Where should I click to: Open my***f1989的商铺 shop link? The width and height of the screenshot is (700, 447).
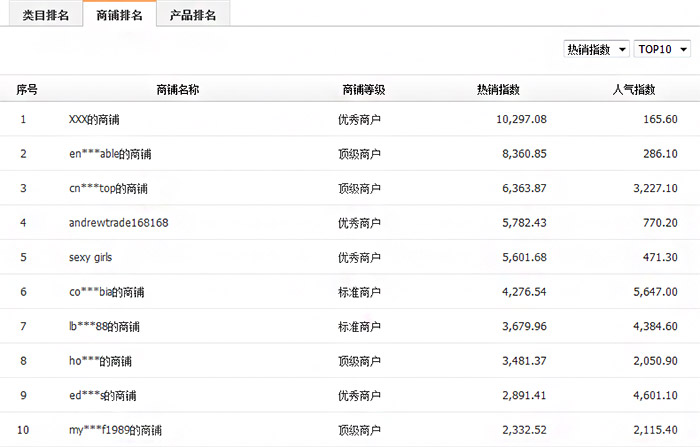pos(115,430)
